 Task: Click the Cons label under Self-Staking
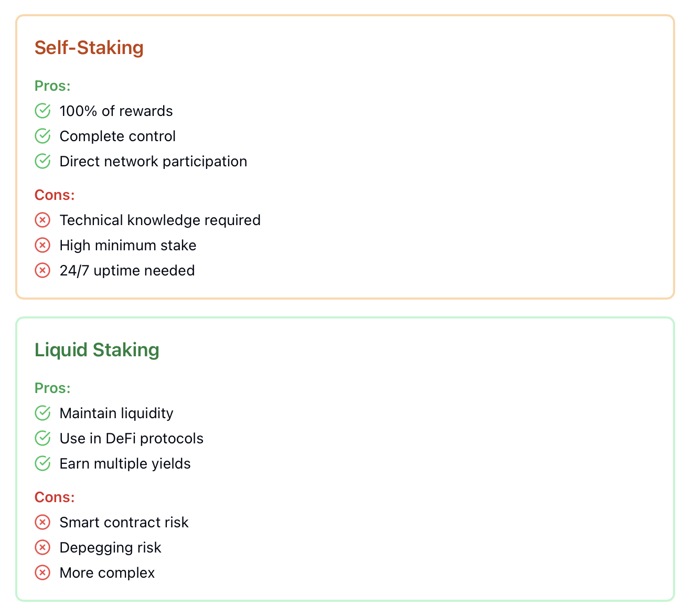click(x=55, y=195)
